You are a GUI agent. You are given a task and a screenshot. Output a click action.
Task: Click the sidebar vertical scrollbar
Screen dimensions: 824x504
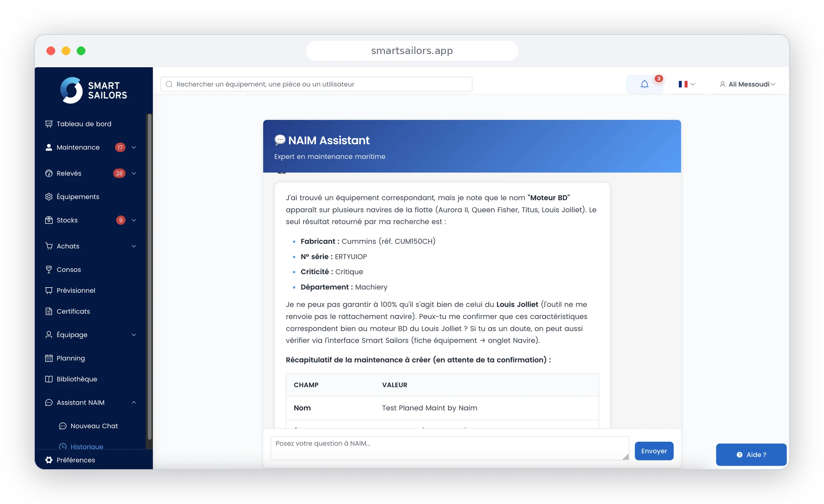tap(149, 277)
